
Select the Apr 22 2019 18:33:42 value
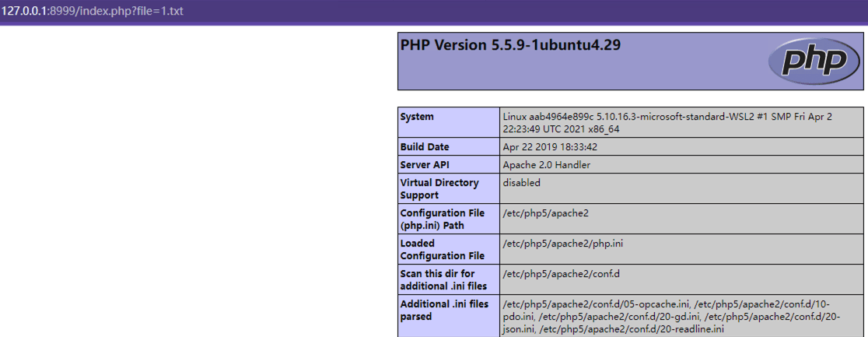(550, 147)
